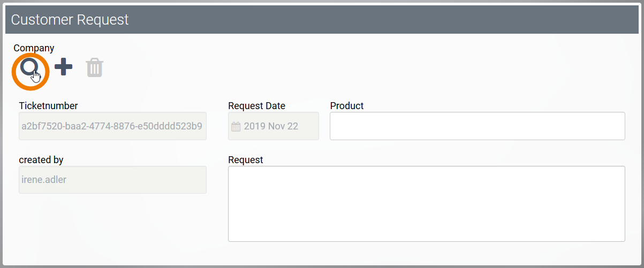This screenshot has height=268, width=644.
Task: Click the Ticketnumber label
Action: [48, 106]
